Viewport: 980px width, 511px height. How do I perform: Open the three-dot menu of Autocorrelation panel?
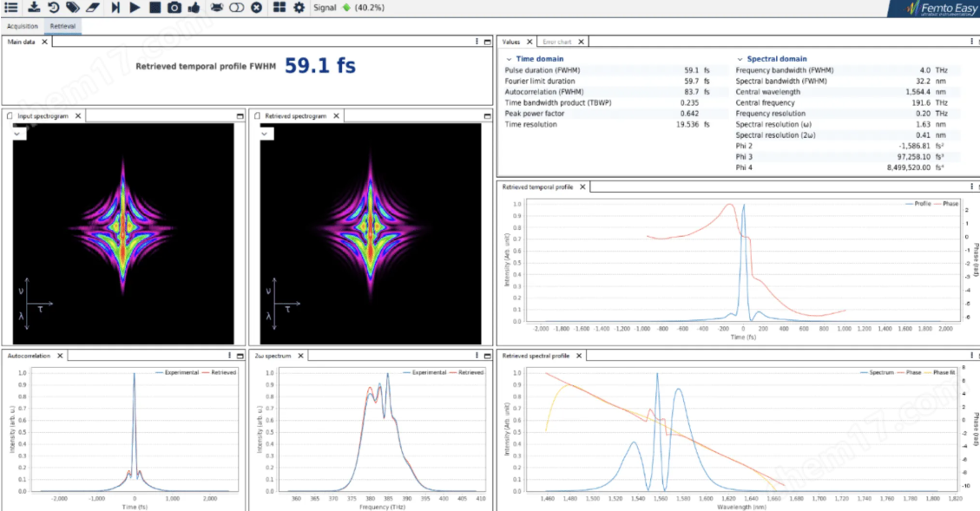[x=229, y=356]
